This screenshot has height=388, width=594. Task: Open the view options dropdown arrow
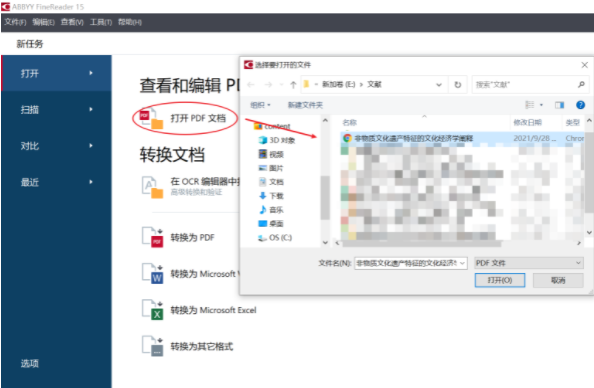pyautogui.click(x=541, y=105)
